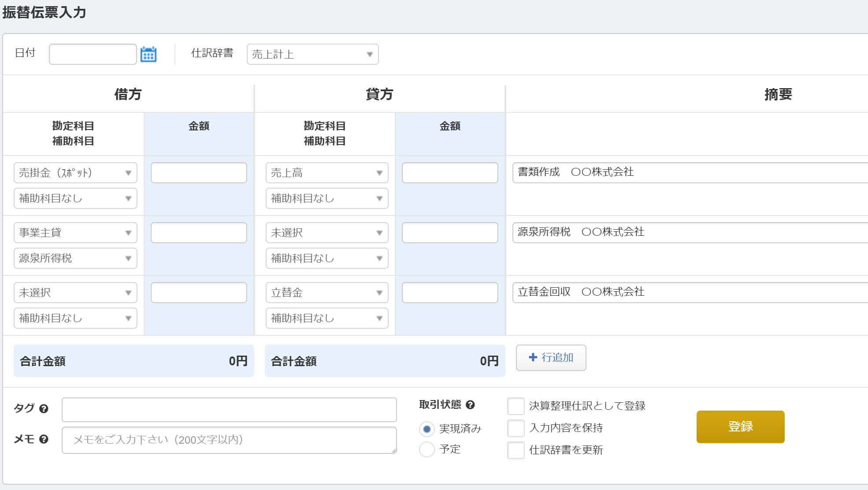Image resolution: width=868 pixels, height=490 pixels.
Task: Check 決算整理仕訳として登録 checkbox
Action: 516,406
